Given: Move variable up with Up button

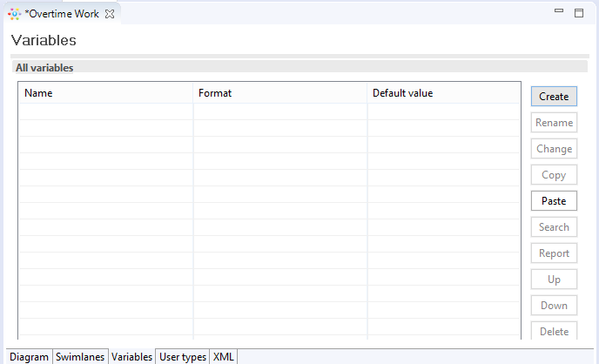Looking at the screenshot, I should click(x=554, y=280).
